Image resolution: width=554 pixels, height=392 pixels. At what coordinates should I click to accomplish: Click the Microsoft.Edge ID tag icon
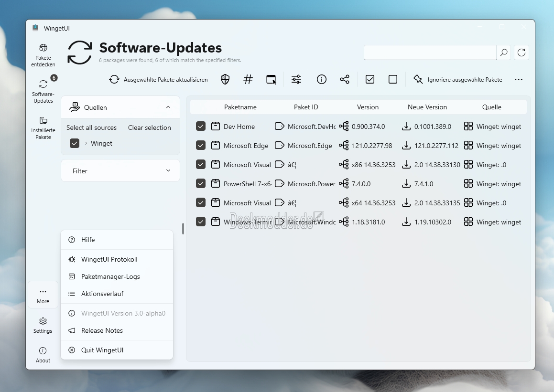[280, 145]
